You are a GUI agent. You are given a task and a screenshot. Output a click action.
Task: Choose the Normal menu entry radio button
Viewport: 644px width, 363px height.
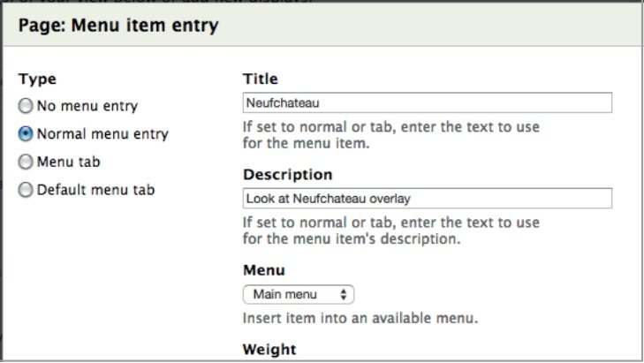point(26,134)
